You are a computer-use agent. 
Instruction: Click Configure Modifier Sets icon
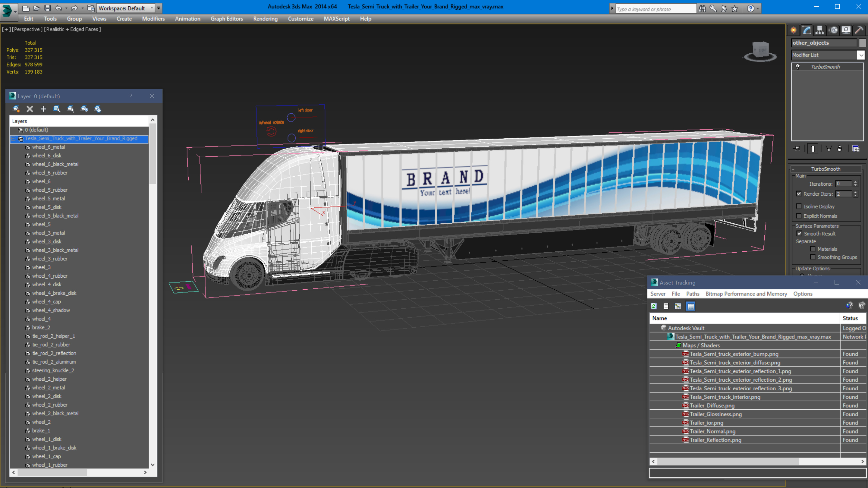pos(856,148)
